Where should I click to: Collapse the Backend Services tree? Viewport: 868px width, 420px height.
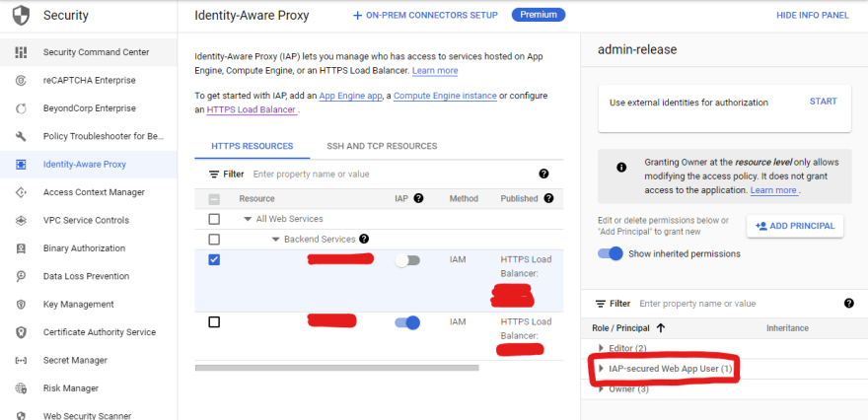(x=275, y=240)
